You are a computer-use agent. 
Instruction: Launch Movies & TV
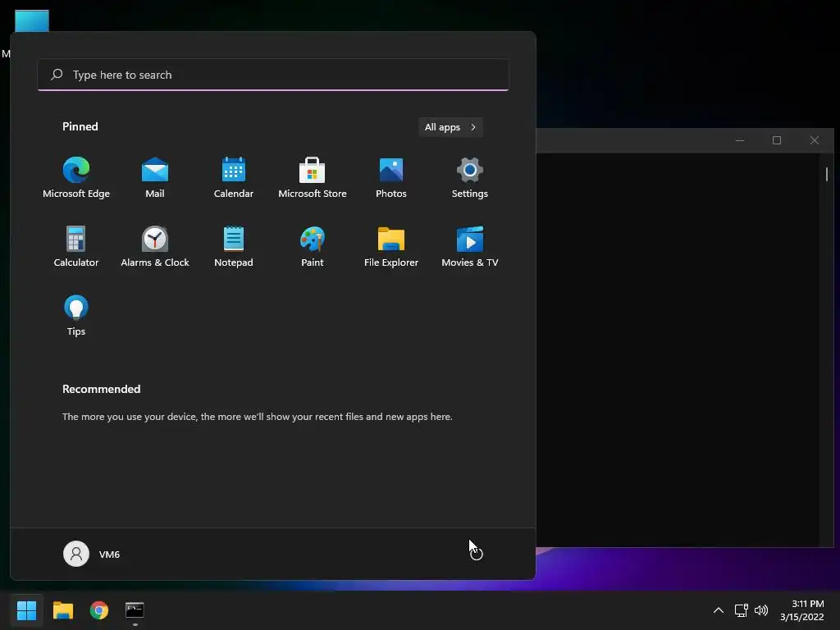pos(470,246)
